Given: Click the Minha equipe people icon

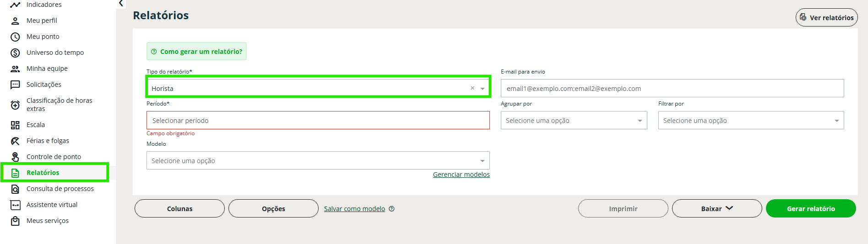Looking at the screenshot, I should coord(15,69).
